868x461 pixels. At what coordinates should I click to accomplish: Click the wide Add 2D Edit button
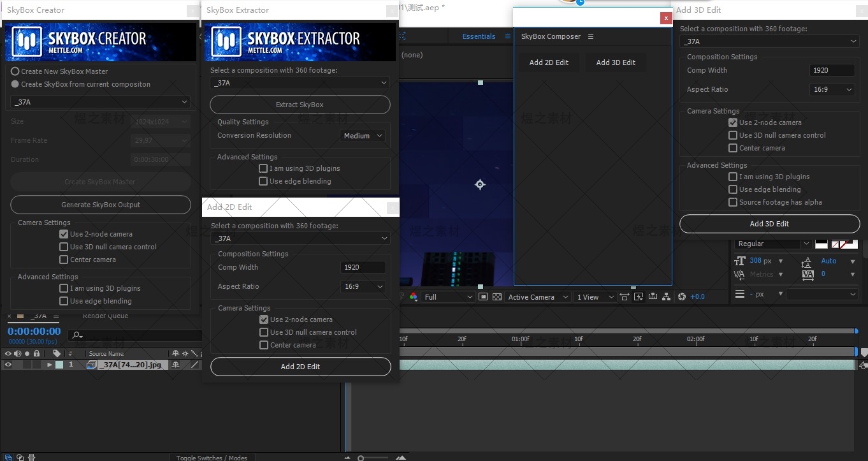pyautogui.click(x=301, y=367)
